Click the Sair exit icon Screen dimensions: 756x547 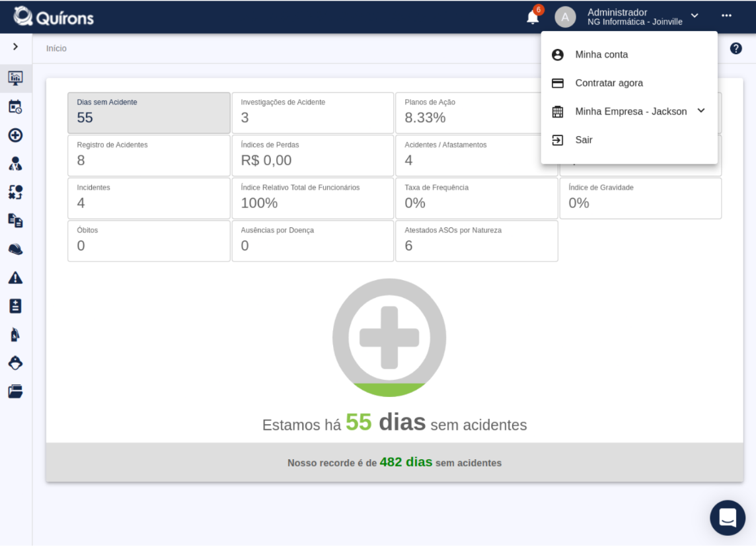(557, 140)
